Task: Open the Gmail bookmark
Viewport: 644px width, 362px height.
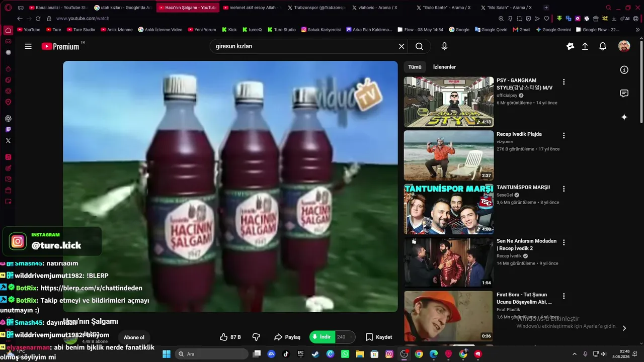Action: click(521, 30)
